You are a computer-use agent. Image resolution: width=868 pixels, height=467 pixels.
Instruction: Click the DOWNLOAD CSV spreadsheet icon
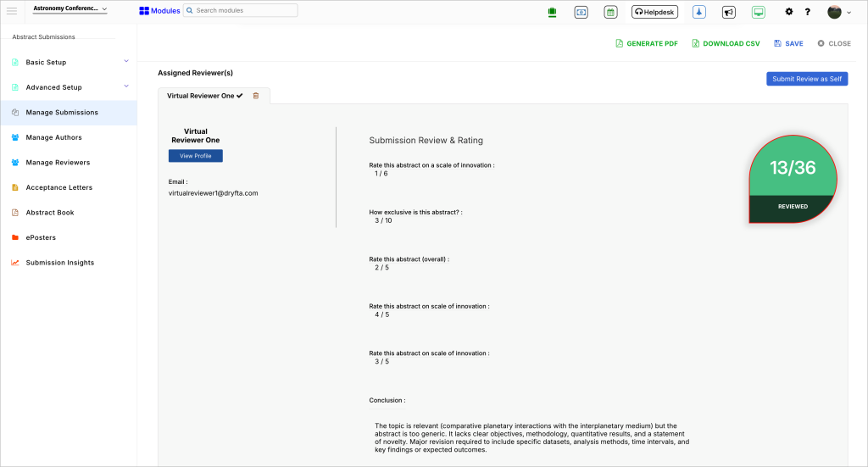pyautogui.click(x=695, y=44)
